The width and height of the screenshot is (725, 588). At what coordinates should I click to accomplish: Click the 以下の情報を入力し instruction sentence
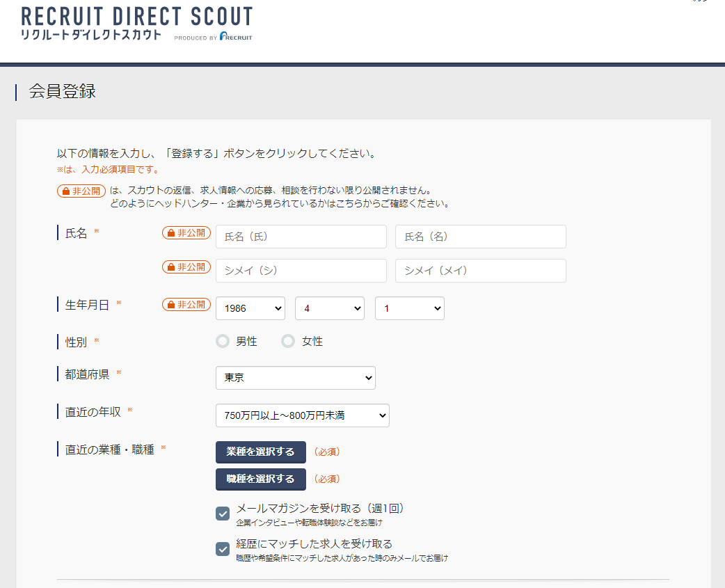(218, 154)
